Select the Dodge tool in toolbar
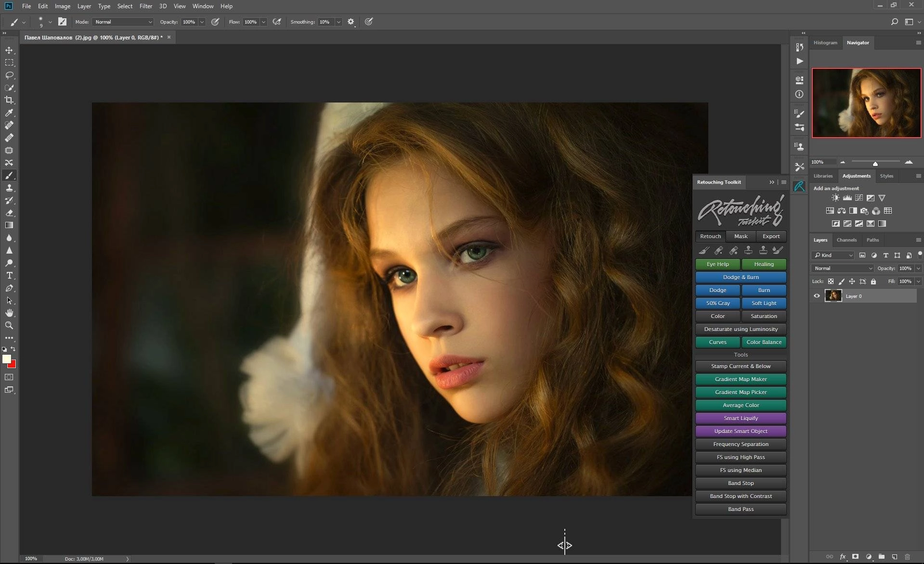This screenshot has width=924, height=564. [9, 263]
